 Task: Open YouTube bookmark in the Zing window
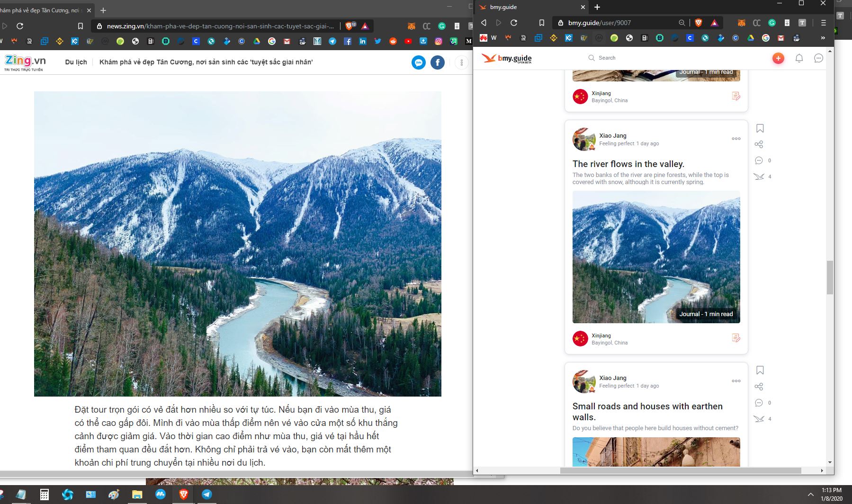408,41
